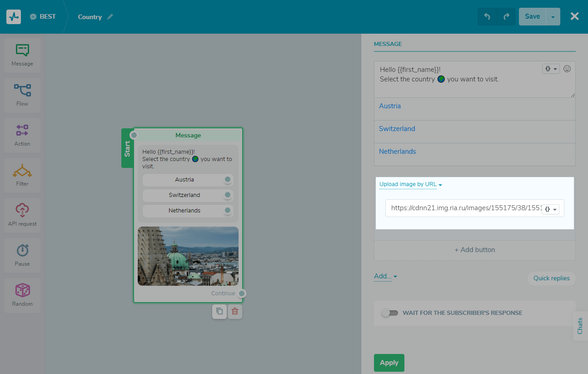
Task: Select the Pause element in sidebar
Action: coord(22,255)
